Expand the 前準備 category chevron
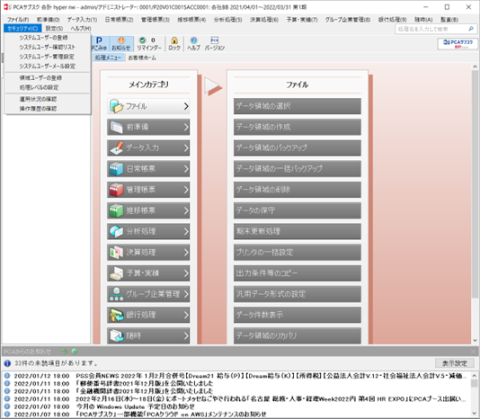 click(x=186, y=127)
